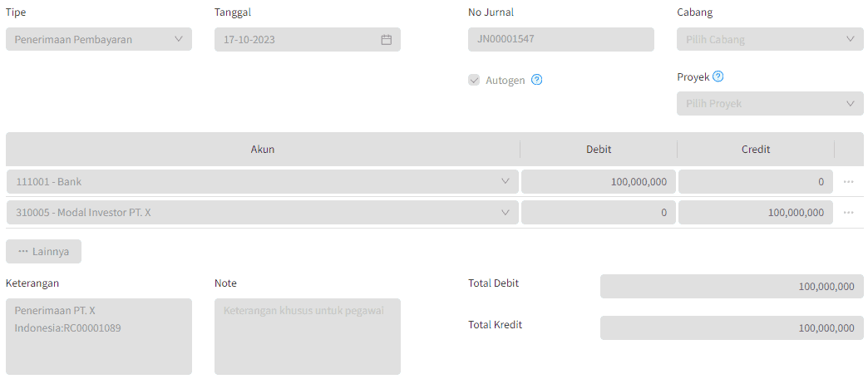868x379 pixels.
Task: Click the Cabang label
Action: (x=695, y=12)
